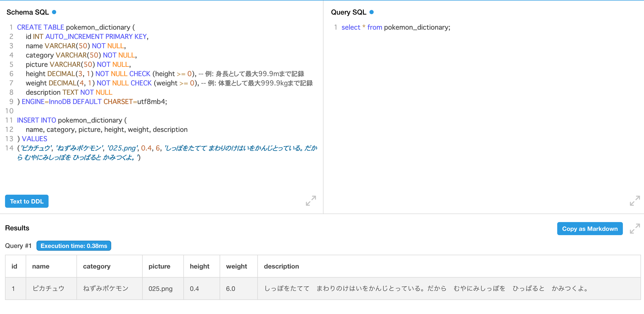Select the description cell starting 'しっぽをたてて'
This screenshot has height=314, width=644.
pyautogui.click(x=449, y=288)
